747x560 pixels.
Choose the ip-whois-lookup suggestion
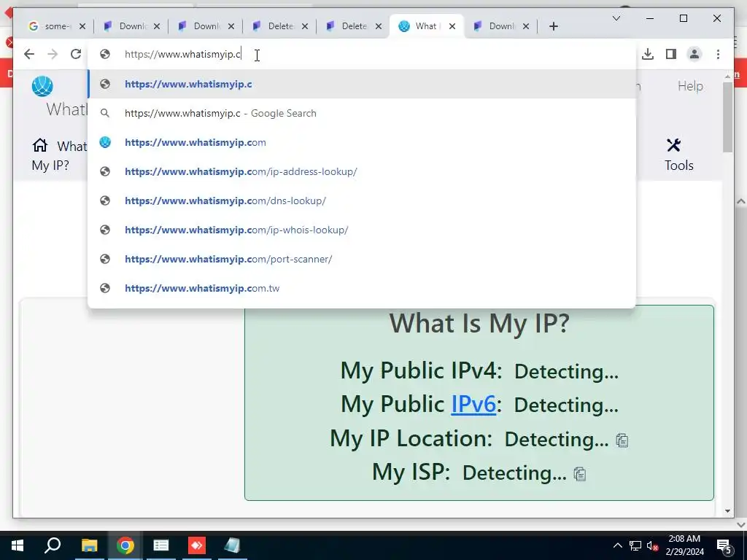pos(362,230)
